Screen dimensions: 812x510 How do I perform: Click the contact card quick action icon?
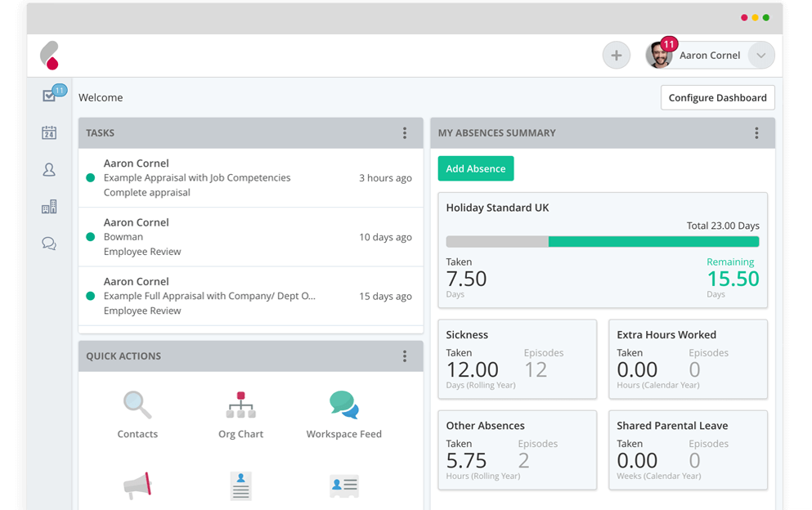(343, 485)
